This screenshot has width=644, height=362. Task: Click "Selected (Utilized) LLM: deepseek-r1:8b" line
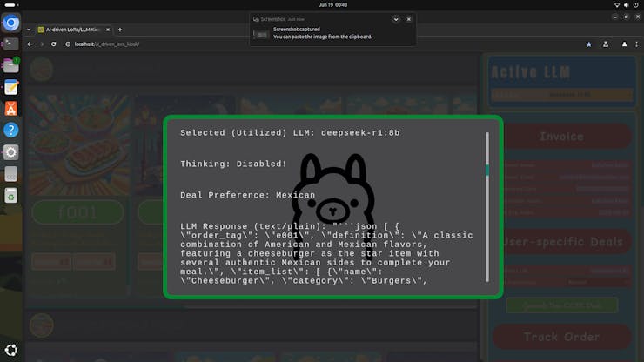coord(290,133)
